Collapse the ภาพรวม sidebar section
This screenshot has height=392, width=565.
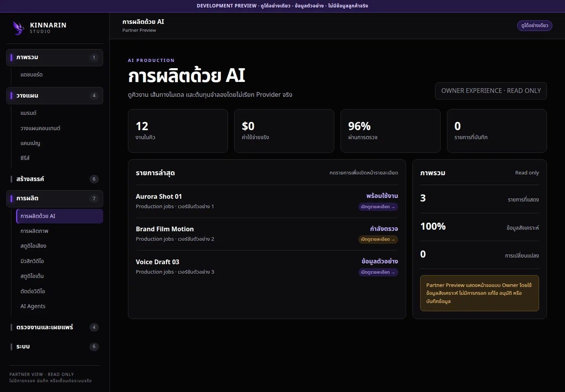[x=55, y=58]
